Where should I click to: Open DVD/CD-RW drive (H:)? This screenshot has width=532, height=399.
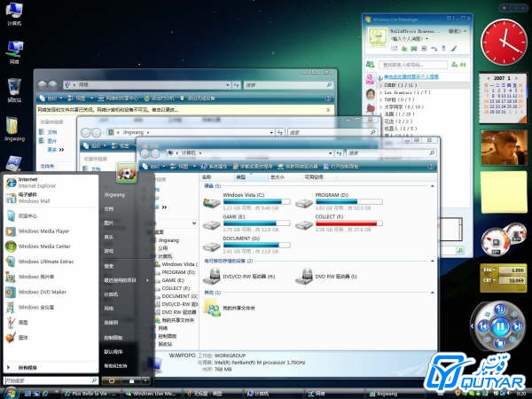(x=239, y=277)
